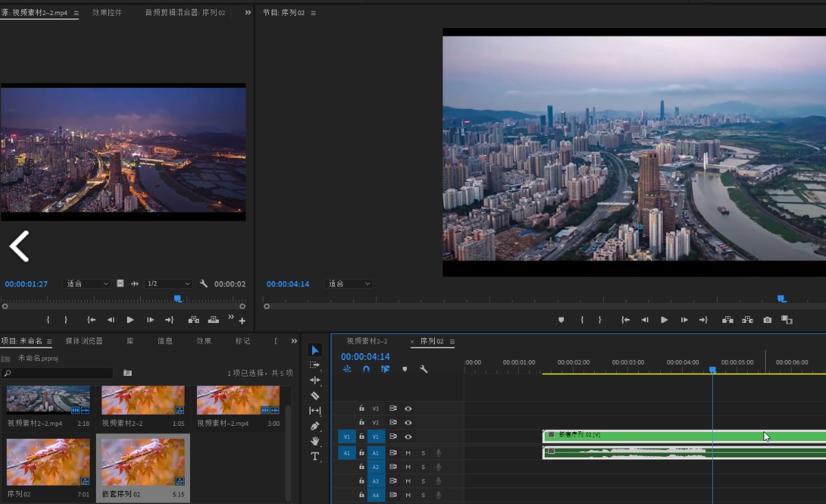Click the Drag Video Only film icon
The height and width of the screenshot is (504, 826).
[120, 283]
